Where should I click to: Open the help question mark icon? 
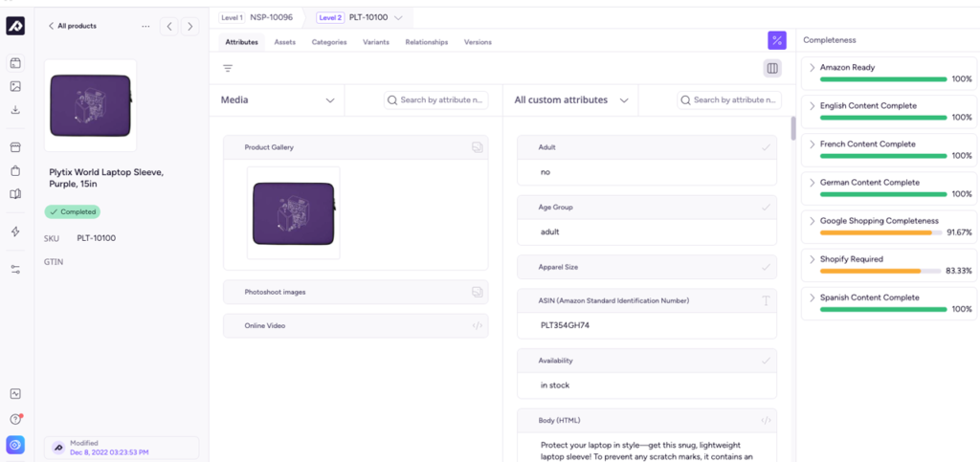point(15,419)
